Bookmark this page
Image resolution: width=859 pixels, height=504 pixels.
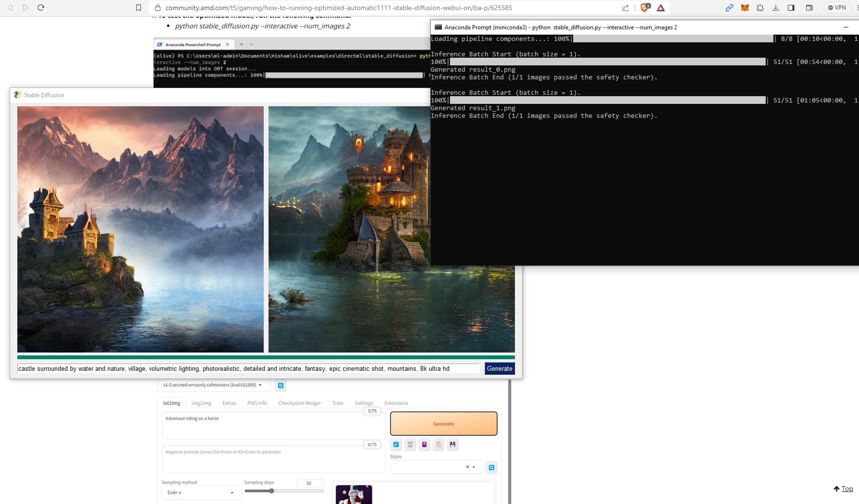tap(139, 8)
